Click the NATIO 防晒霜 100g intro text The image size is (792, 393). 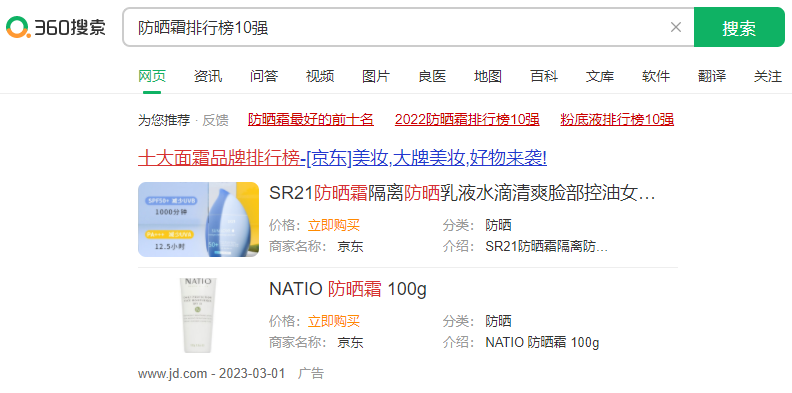(x=542, y=343)
